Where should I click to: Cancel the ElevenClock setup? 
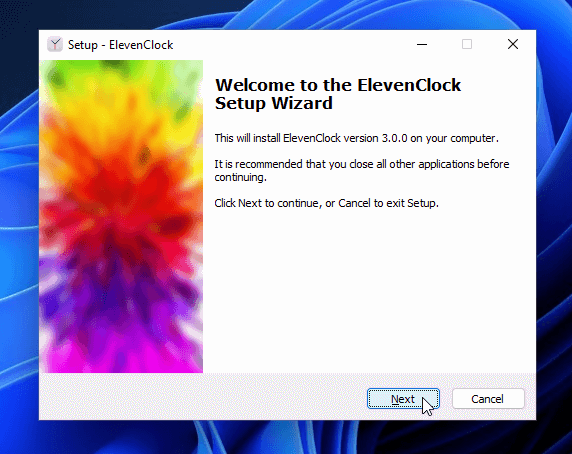point(488,399)
